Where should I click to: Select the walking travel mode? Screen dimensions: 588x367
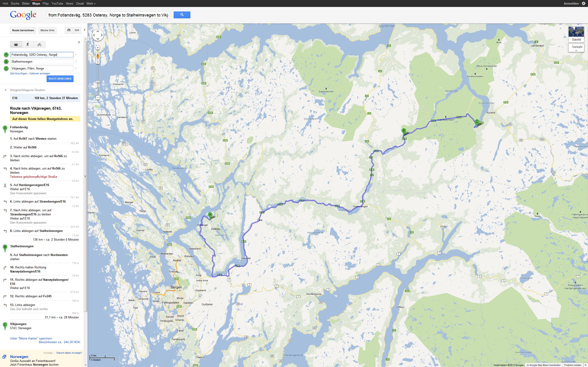[28, 44]
